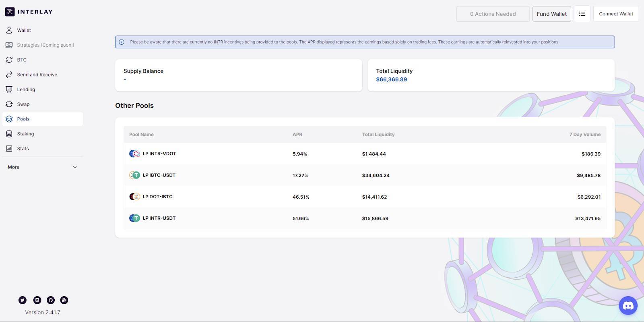This screenshot has height=322, width=644.
Task: Open the LP IBTC-USDT pool row
Action: 365,175
